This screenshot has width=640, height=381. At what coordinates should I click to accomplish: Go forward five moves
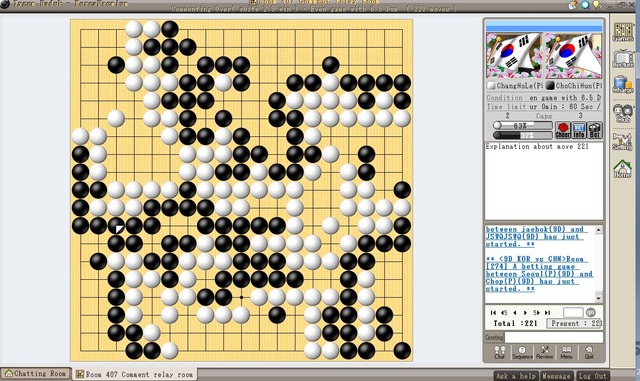point(536,312)
